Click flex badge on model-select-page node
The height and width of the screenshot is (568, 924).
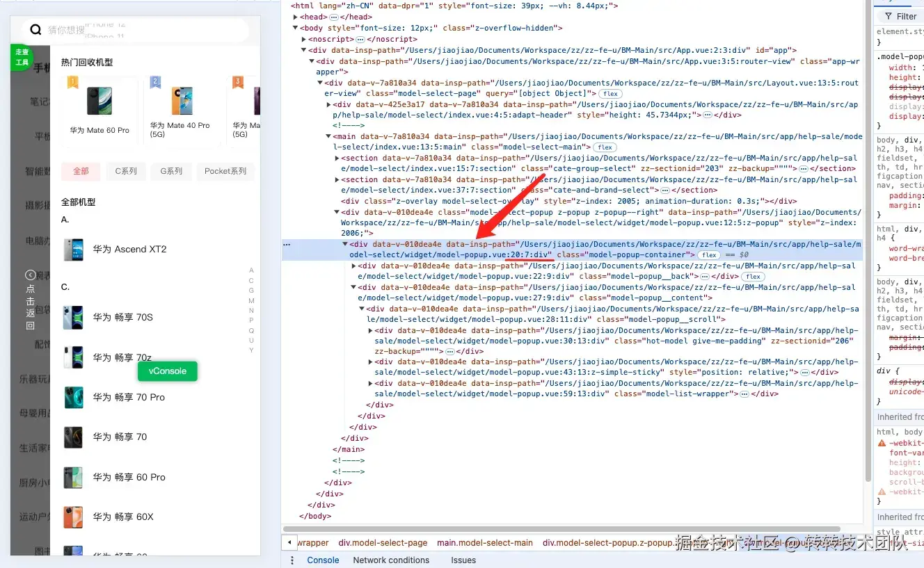[x=611, y=94]
